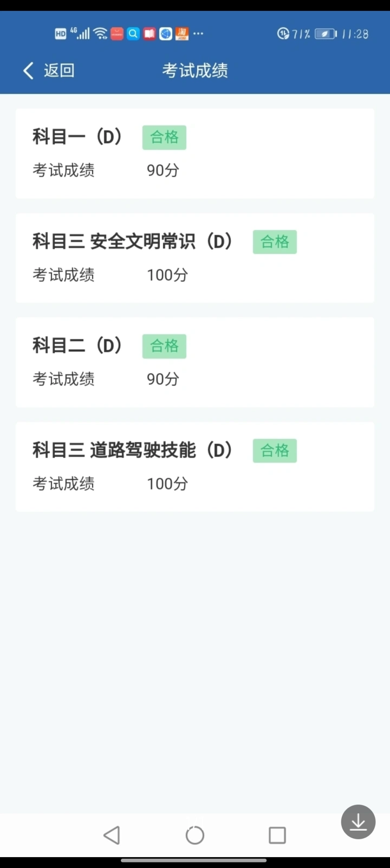Tap 合格 badge next to 科目二

click(164, 346)
